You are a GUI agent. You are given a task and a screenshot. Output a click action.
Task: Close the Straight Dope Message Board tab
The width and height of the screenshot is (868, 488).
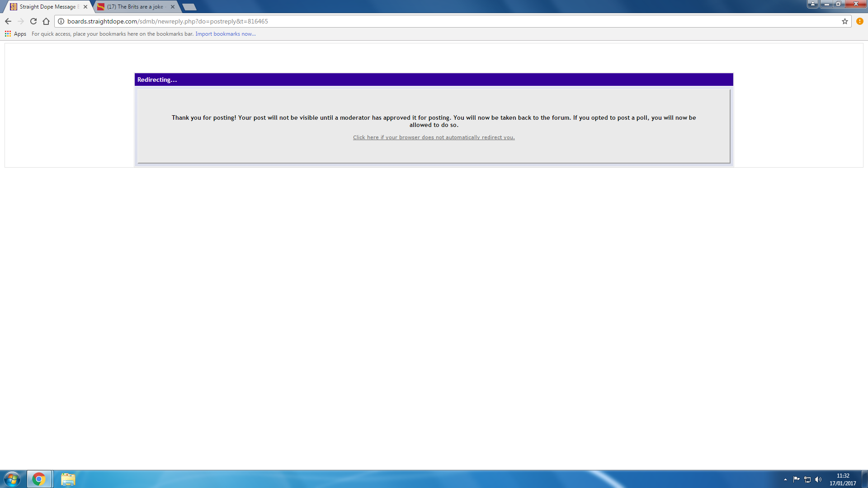click(x=85, y=7)
